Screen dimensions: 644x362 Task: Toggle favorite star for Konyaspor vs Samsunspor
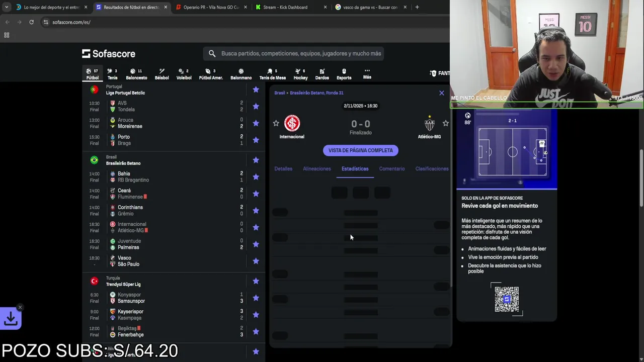[x=256, y=298]
